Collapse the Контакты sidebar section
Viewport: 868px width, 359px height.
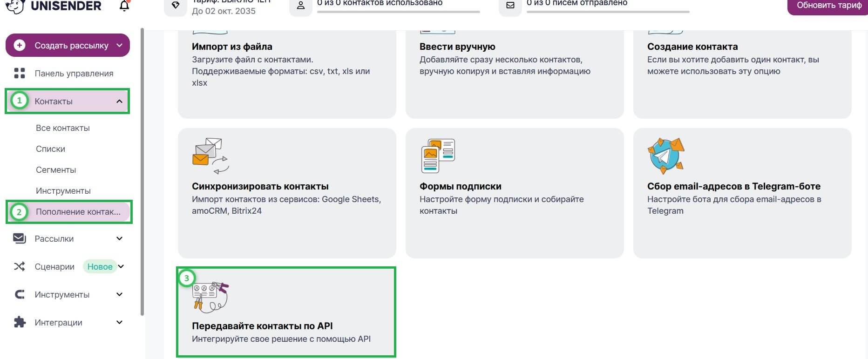click(x=119, y=101)
